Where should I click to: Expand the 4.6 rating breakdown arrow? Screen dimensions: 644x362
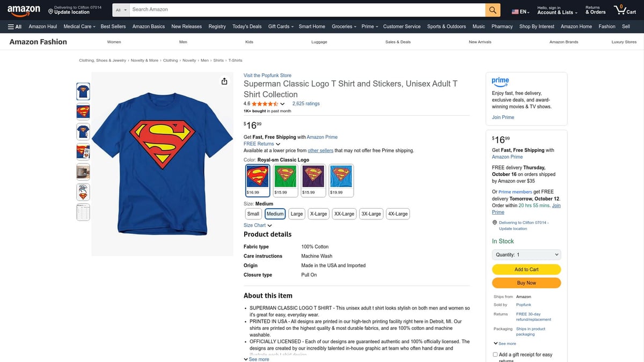(x=282, y=104)
